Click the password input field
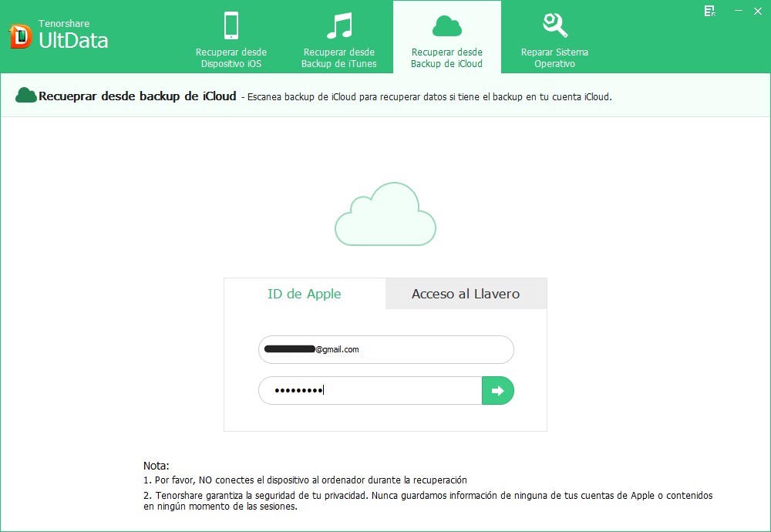This screenshot has width=771, height=532. 370,390
